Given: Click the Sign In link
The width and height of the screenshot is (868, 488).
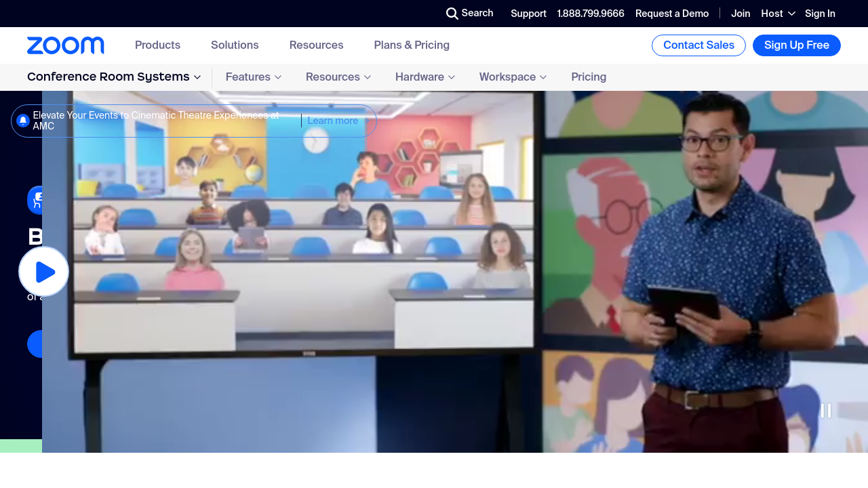Looking at the screenshot, I should point(820,14).
